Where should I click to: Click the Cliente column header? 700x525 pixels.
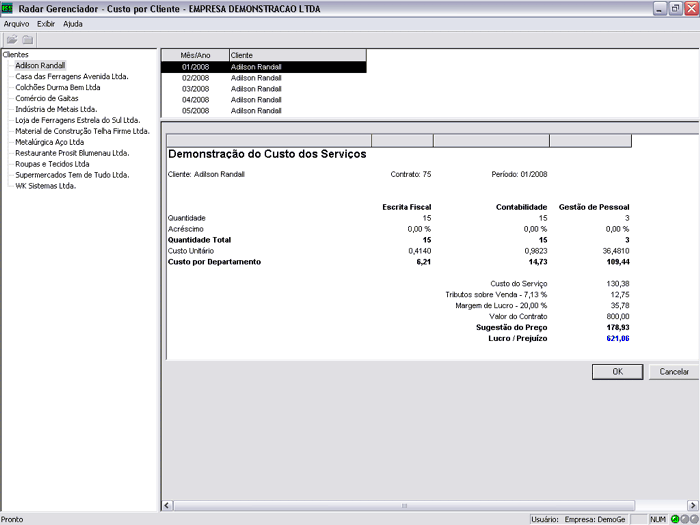296,55
